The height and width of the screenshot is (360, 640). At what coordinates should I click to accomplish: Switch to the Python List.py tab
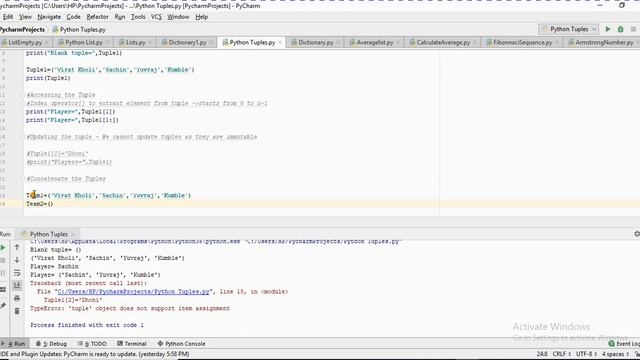pyautogui.click(x=84, y=42)
